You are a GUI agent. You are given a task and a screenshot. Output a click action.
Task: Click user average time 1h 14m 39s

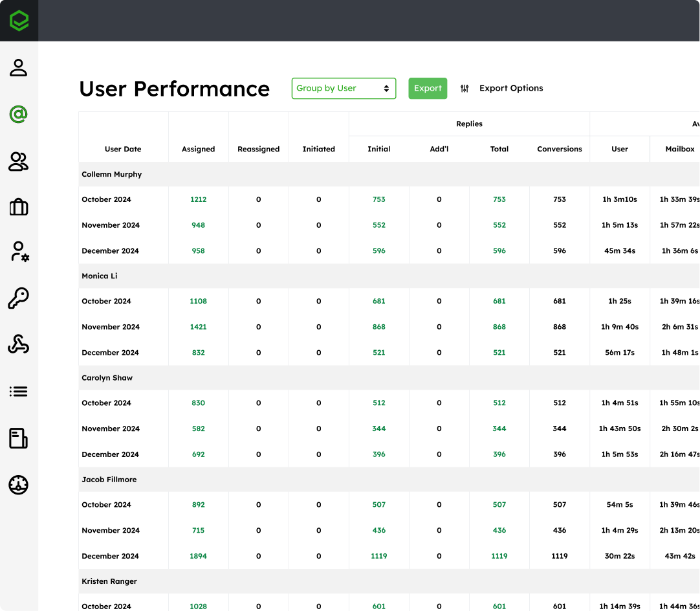tap(620, 606)
